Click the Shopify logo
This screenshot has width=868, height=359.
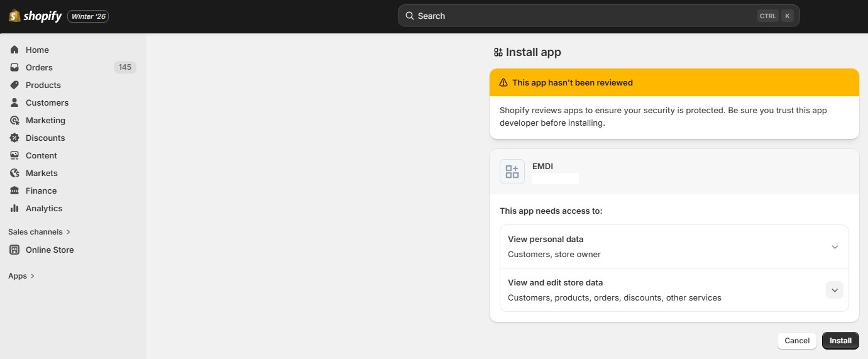(35, 16)
